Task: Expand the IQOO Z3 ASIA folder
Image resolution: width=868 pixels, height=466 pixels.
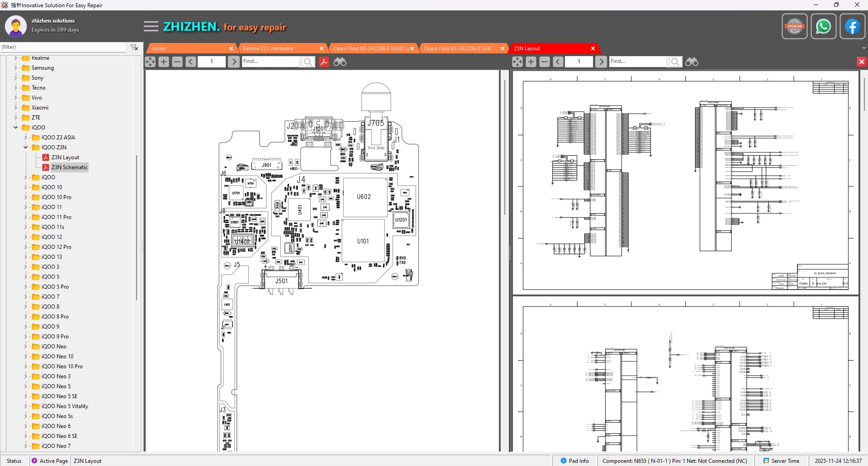Action: tap(26, 138)
